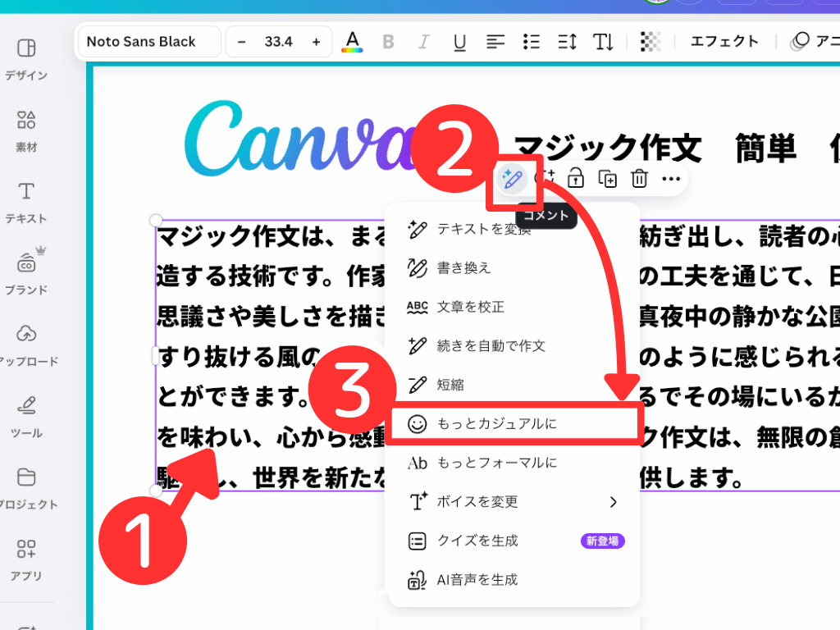Toggle bold formatting
The width and height of the screenshot is (840, 630).
click(388, 41)
